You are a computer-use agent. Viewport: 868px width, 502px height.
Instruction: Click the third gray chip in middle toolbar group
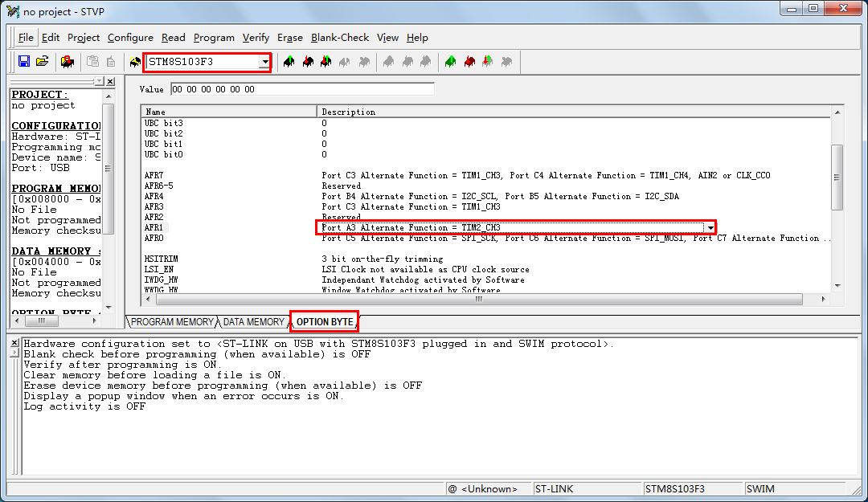click(426, 61)
